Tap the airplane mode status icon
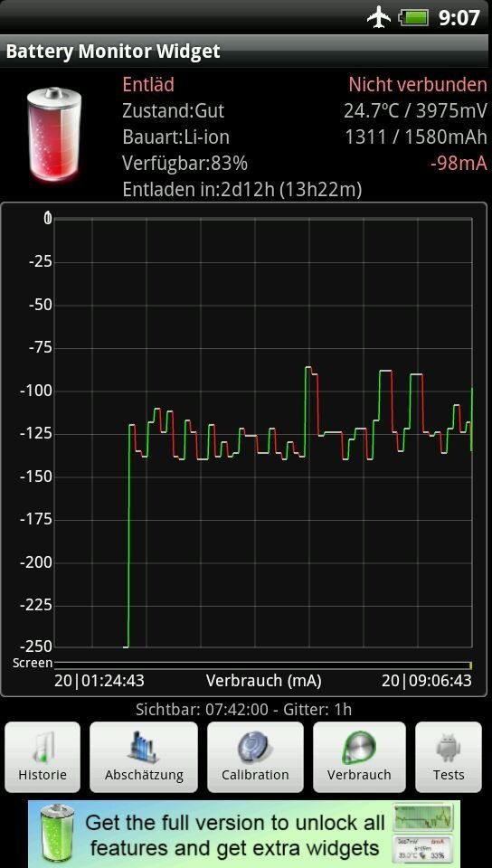The image size is (492, 868). (379, 17)
